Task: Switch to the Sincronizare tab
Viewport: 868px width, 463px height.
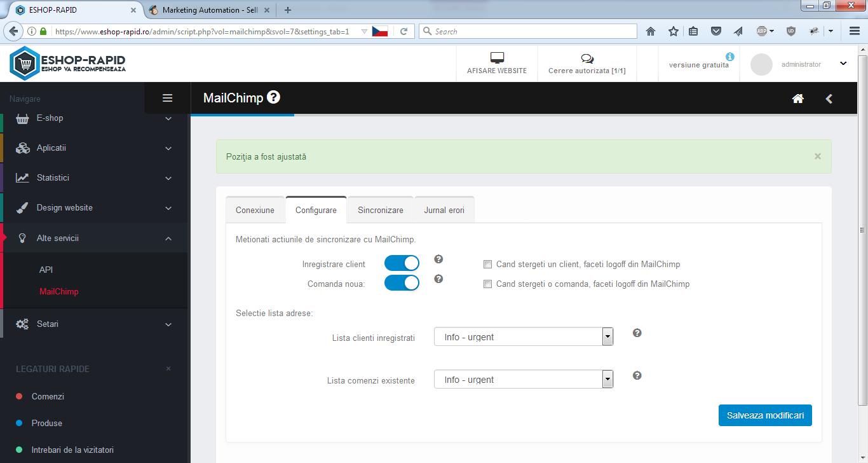Action: coord(380,210)
